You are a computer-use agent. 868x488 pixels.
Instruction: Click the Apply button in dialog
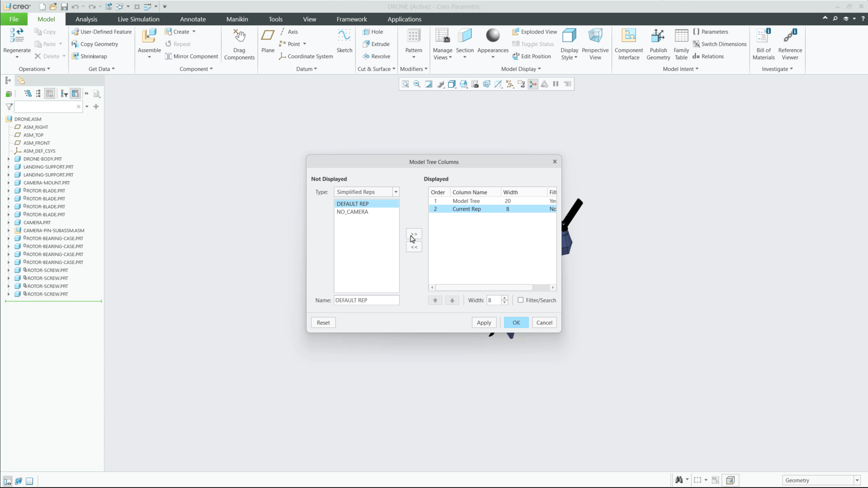484,323
